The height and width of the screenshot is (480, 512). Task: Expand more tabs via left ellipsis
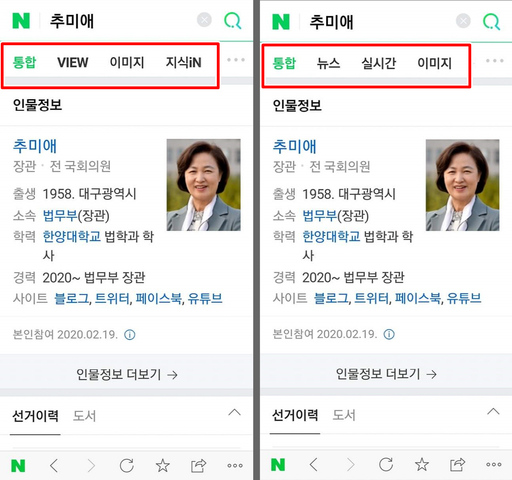pyautogui.click(x=236, y=60)
